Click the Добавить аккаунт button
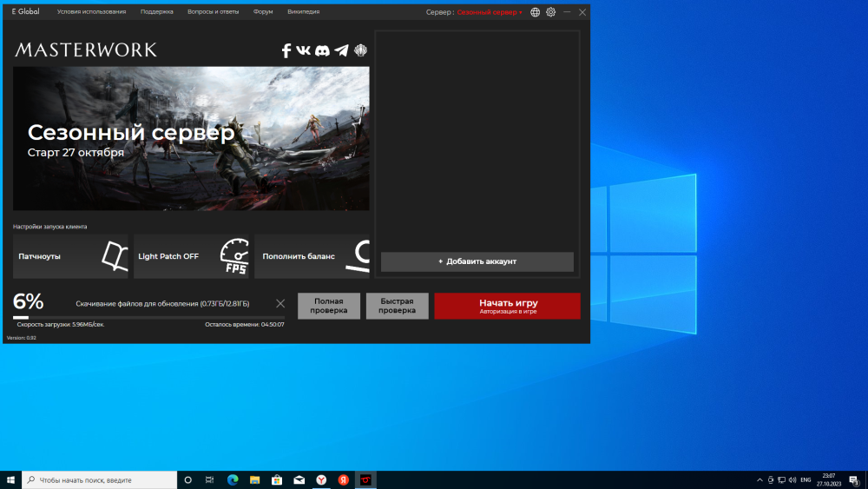Screen dimensions: 868x489 pyautogui.click(x=477, y=261)
